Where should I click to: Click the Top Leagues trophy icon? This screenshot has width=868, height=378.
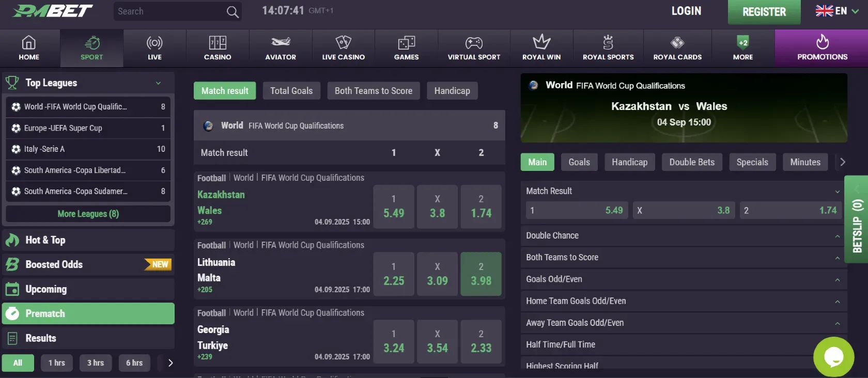click(x=12, y=83)
